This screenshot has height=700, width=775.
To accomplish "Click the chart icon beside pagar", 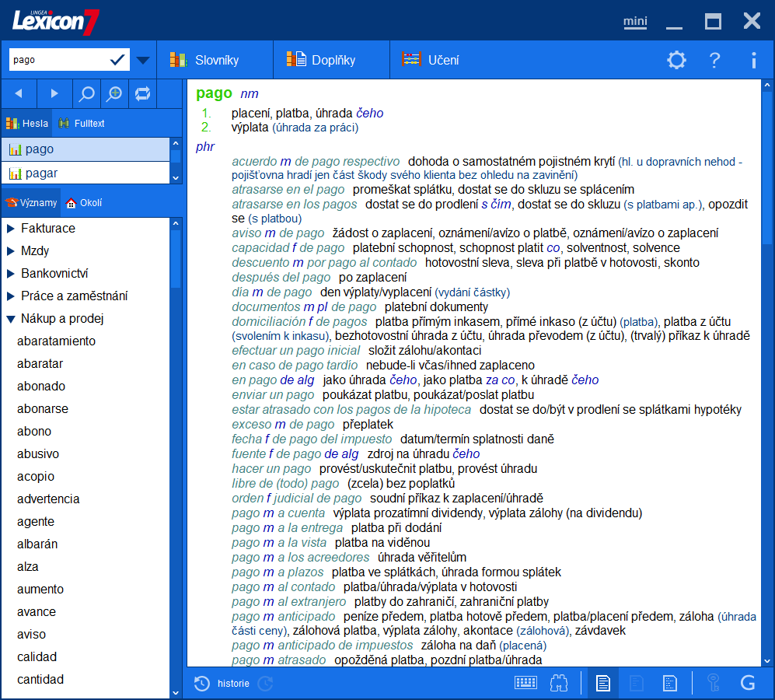I will pos(16,173).
